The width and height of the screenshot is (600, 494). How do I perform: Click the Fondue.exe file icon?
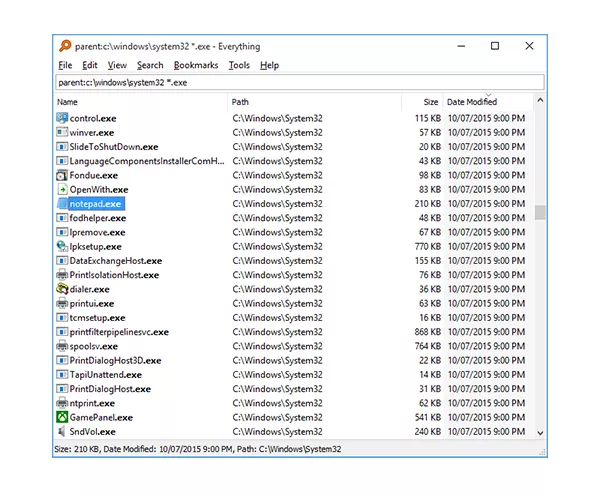click(62, 175)
